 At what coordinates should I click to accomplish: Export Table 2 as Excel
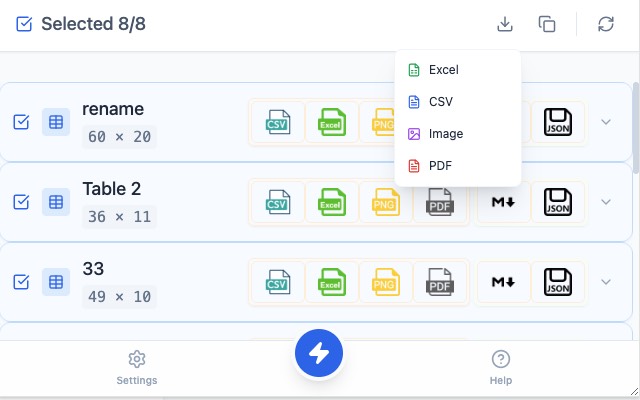pyautogui.click(x=331, y=202)
